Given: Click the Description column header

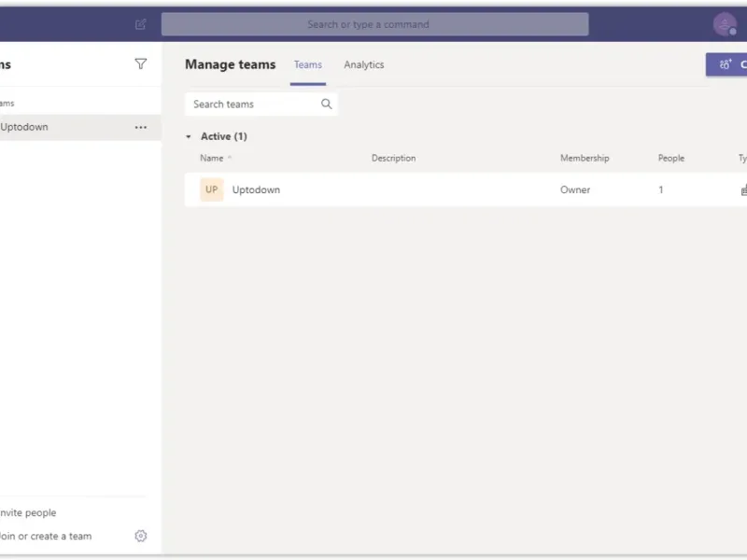Looking at the screenshot, I should point(393,158).
